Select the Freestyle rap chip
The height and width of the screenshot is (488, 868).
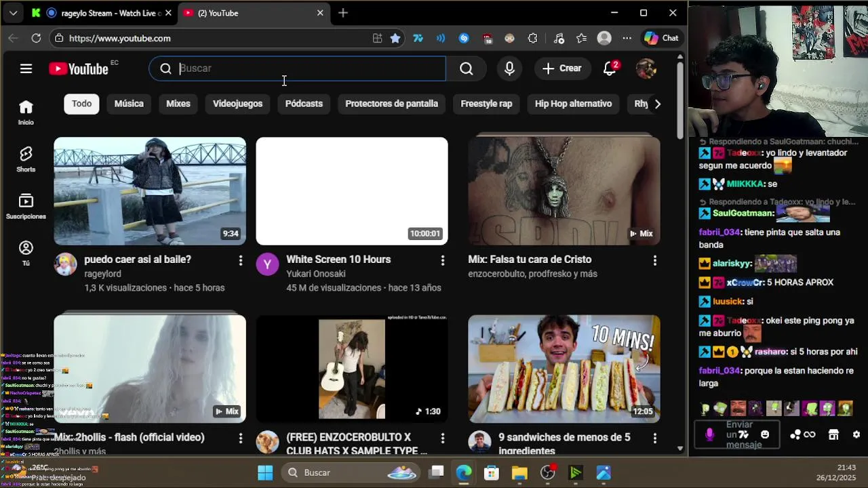click(x=486, y=104)
